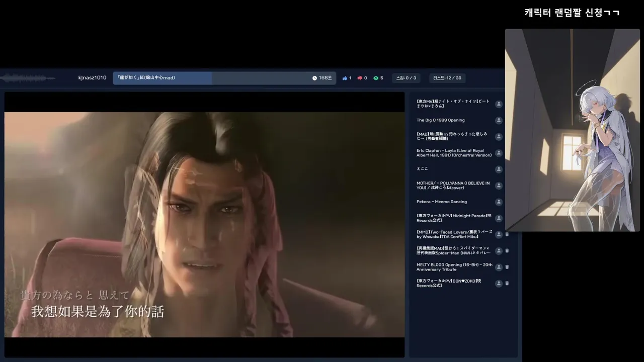Delete Two-Faced Lovers with trash icon

coord(507,234)
